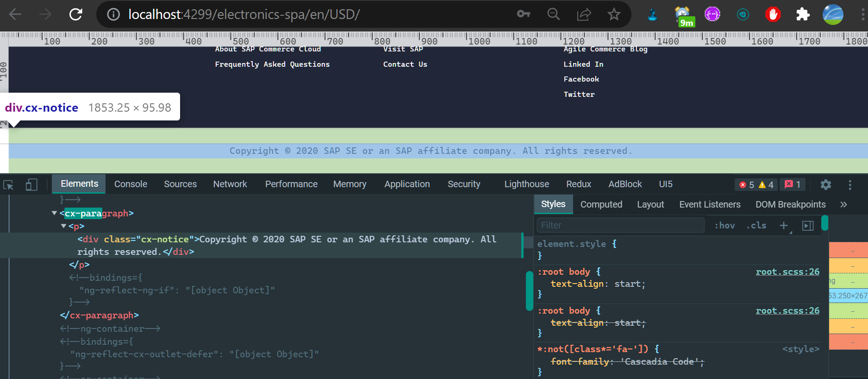868x379 pixels.
Task: Click the inspect element picker icon
Action: point(8,185)
